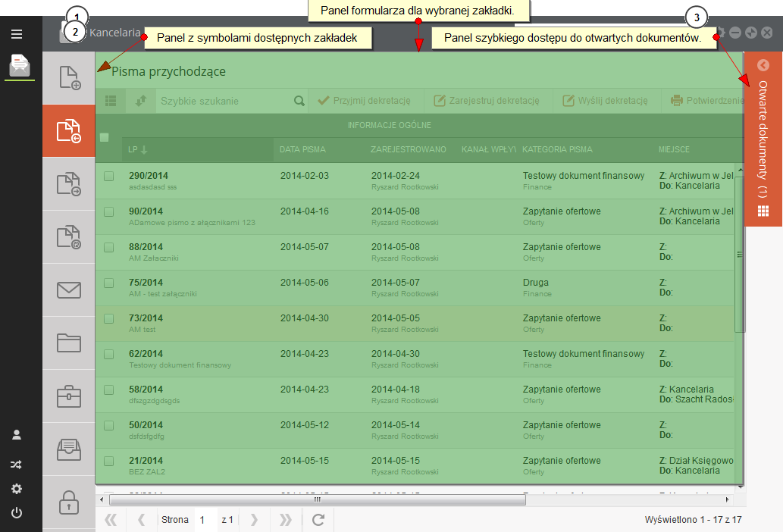Open the envelope mail tab
Screen dimensions: 783x532
pos(69,290)
